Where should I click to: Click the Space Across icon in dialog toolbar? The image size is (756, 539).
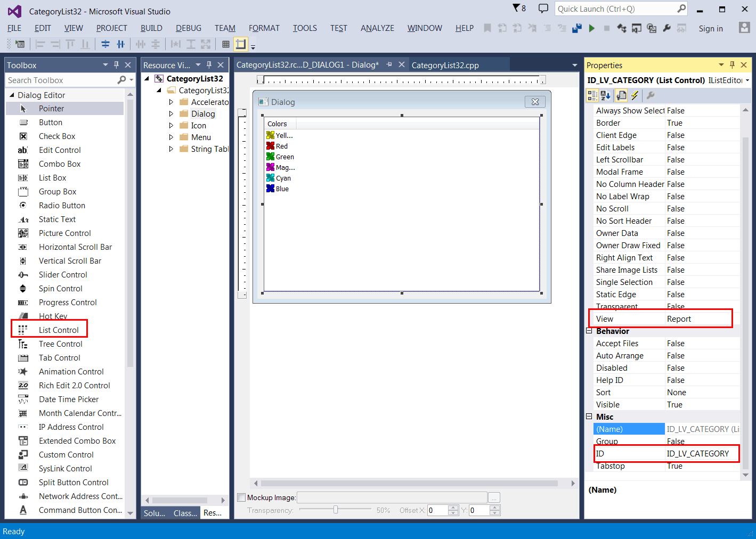[x=141, y=44]
